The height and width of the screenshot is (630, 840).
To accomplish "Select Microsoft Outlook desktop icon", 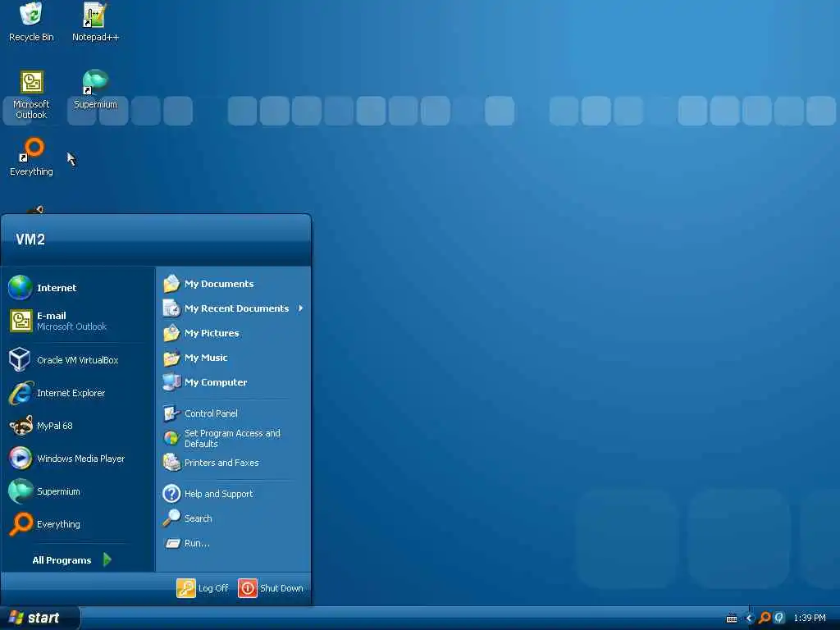I will coord(31,95).
